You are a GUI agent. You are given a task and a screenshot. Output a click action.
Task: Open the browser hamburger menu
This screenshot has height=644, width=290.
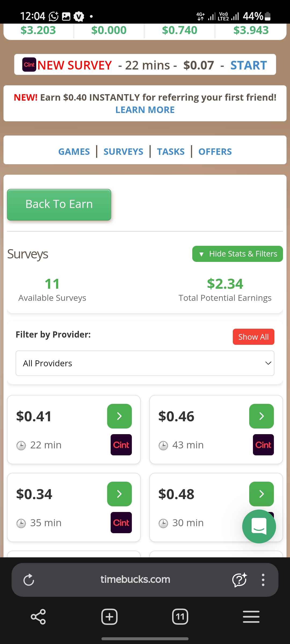click(x=251, y=617)
